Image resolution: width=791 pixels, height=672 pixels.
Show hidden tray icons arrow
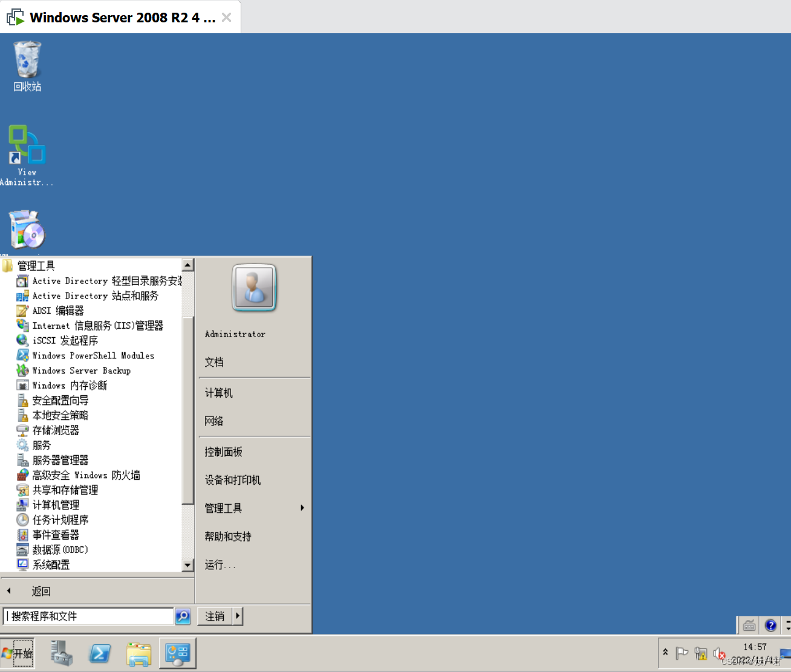coord(665,653)
